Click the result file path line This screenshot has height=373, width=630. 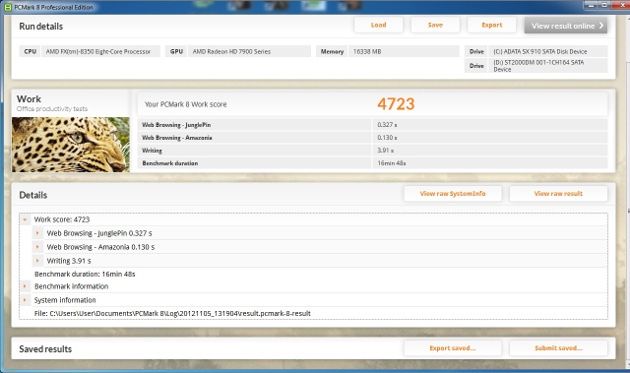pyautogui.click(x=172, y=314)
